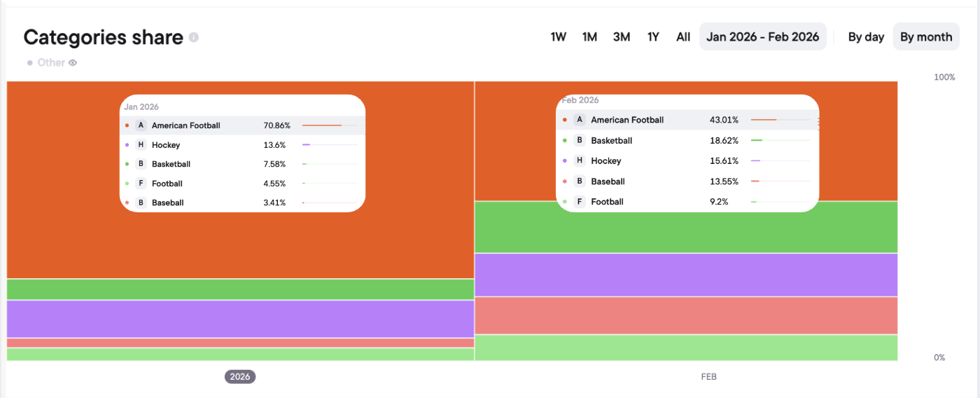Click the 'B' badge for Basketball in Jan list

pyautogui.click(x=141, y=164)
